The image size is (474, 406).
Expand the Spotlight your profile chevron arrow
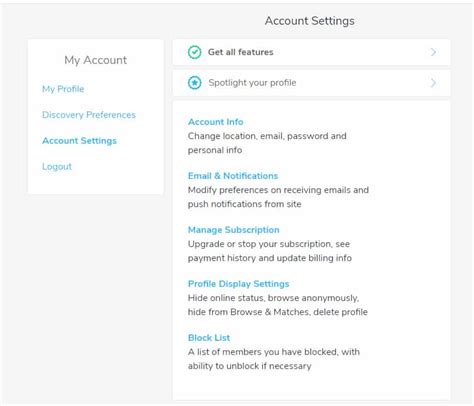coord(433,83)
